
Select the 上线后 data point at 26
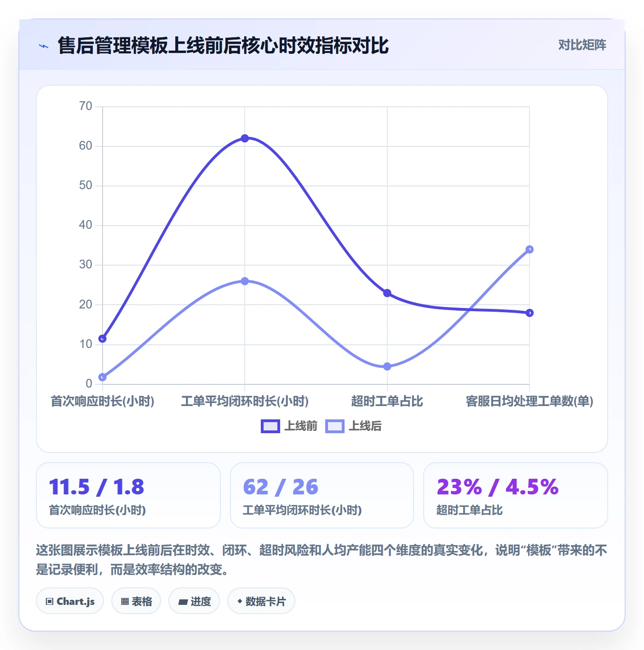pyautogui.click(x=245, y=281)
